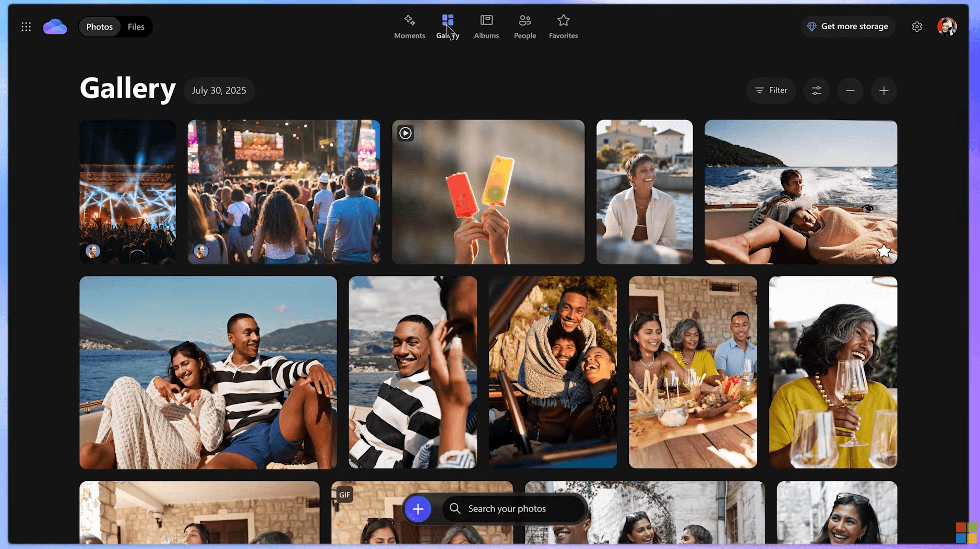The height and width of the screenshot is (549, 980).
Task: Switch to the Photos toggle
Action: (99, 27)
